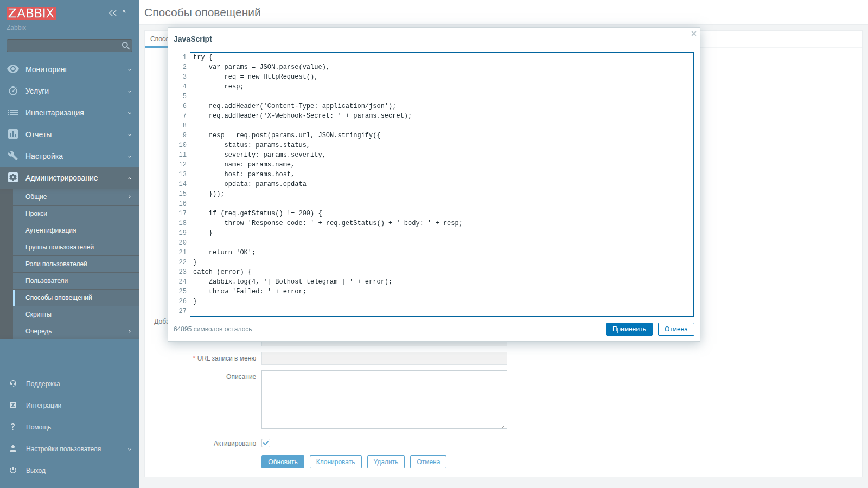Click the Интеграции Z icon
The width and height of the screenshot is (868, 488).
[13, 405]
